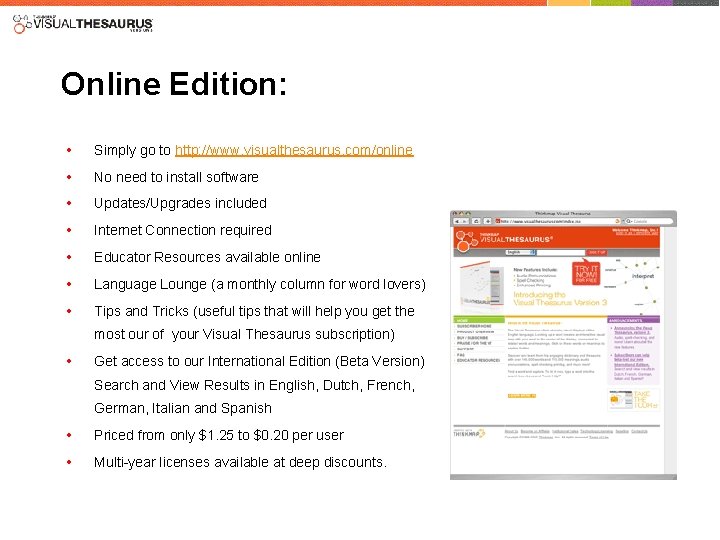Click the red Look It Up button
Screen dimensions: 720x540
(x=597, y=252)
